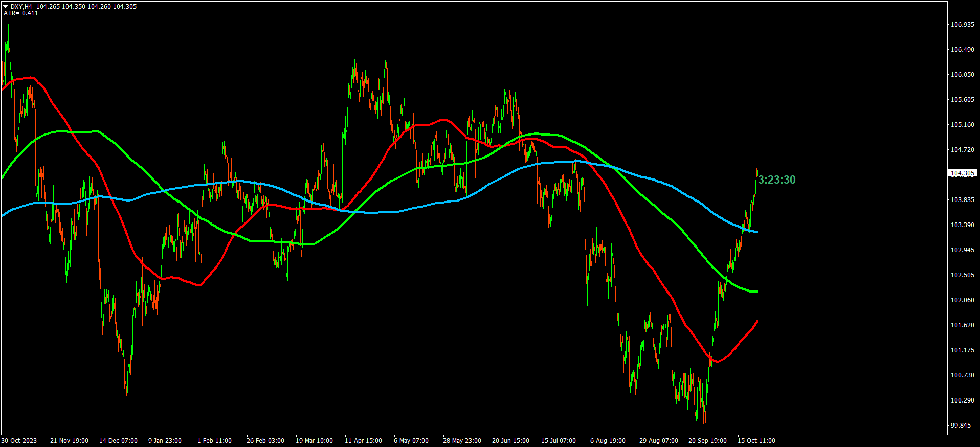
Task: Click price scale label 101.175
Action: [962, 350]
